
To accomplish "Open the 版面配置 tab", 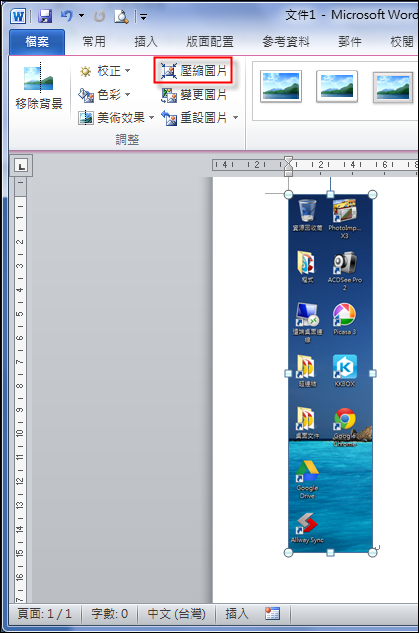I will pyautogui.click(x=210, y=42).
